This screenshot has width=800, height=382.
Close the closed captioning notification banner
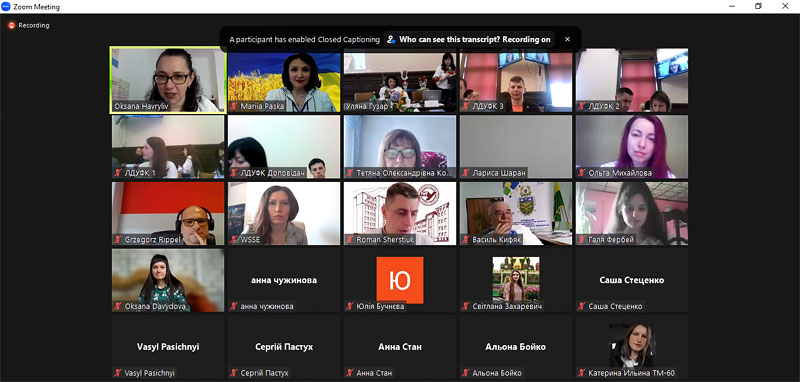pos(567,39)
